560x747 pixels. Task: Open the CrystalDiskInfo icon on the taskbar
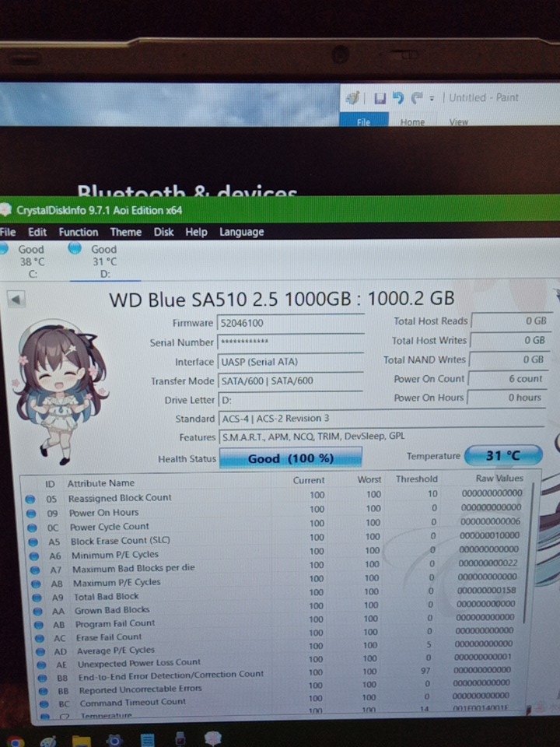tap(212, 738)
